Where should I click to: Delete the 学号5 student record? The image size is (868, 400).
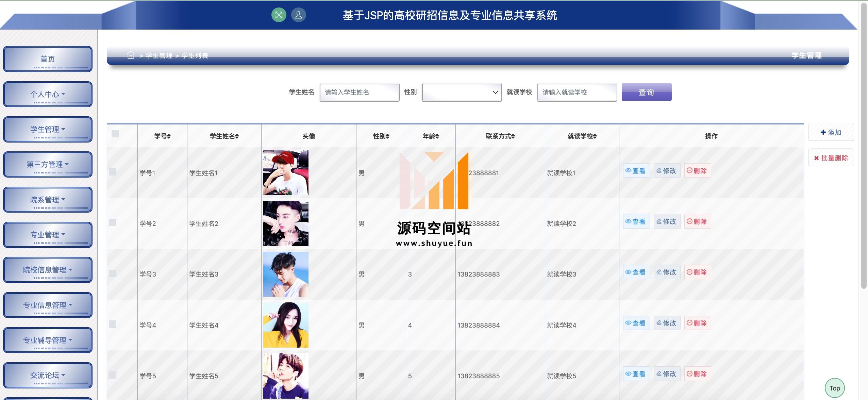pyautogui.click(x=697, y=374)
